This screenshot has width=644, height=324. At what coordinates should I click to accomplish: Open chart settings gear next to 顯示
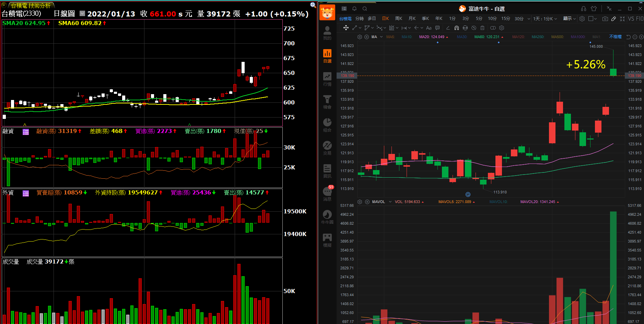[582, 19]
